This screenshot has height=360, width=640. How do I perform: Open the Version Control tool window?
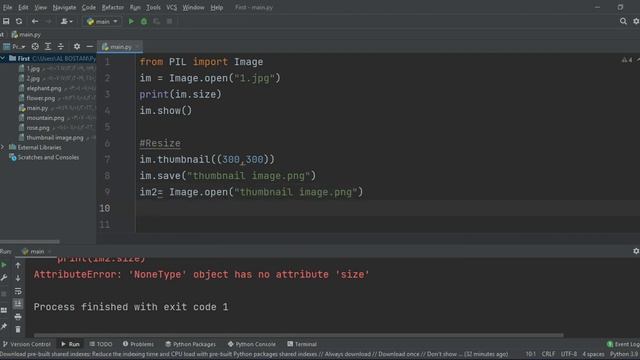(27, 344)
